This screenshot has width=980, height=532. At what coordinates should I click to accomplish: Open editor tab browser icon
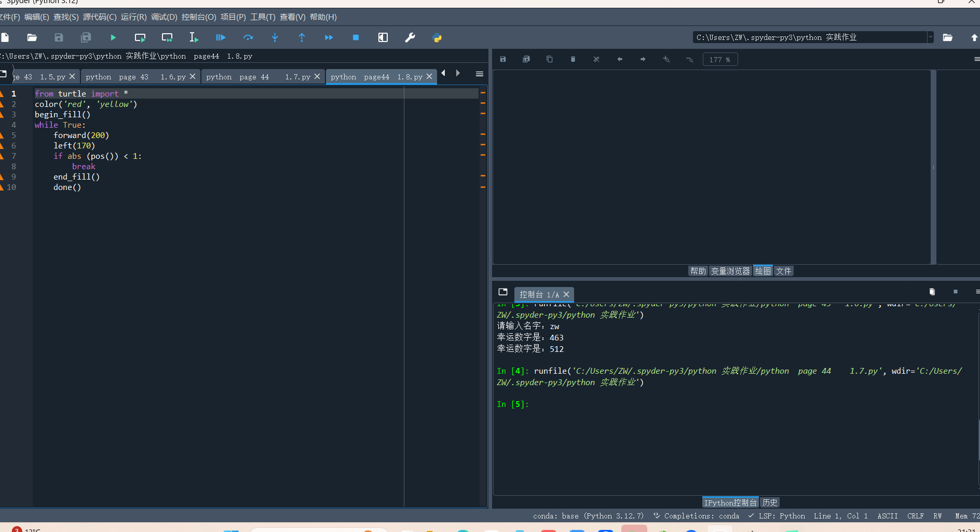click(x=3, y=74)
